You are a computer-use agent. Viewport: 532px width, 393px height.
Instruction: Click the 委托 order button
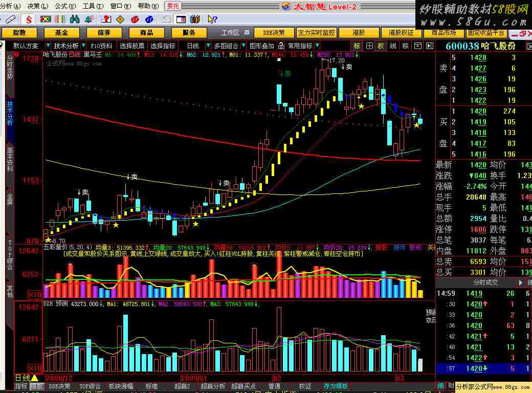173,6
